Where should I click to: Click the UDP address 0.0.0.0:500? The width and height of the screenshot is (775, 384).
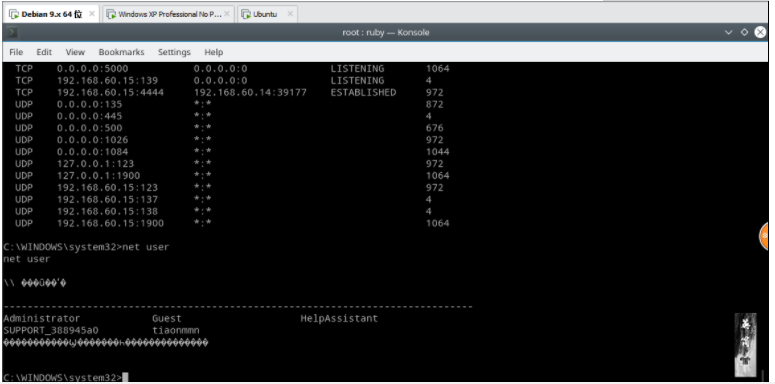pos(89,128)
